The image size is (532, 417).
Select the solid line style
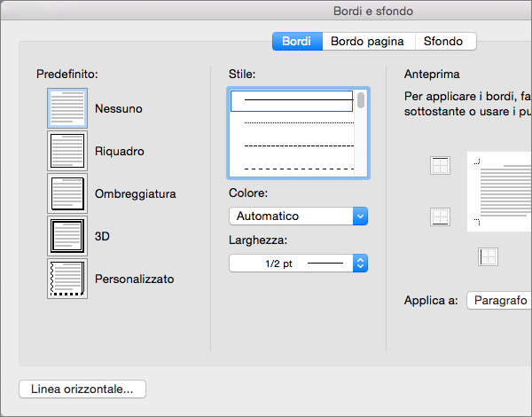[x=292, y=101]
